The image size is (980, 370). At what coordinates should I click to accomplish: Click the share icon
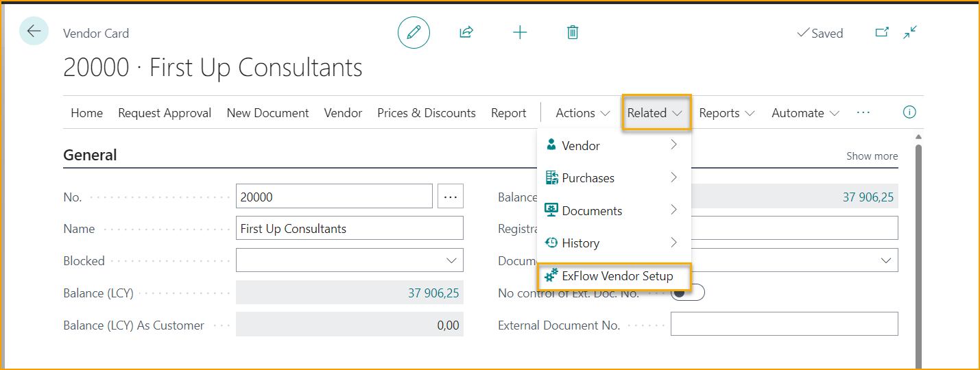pyautogui.click(x=466, y=32)
